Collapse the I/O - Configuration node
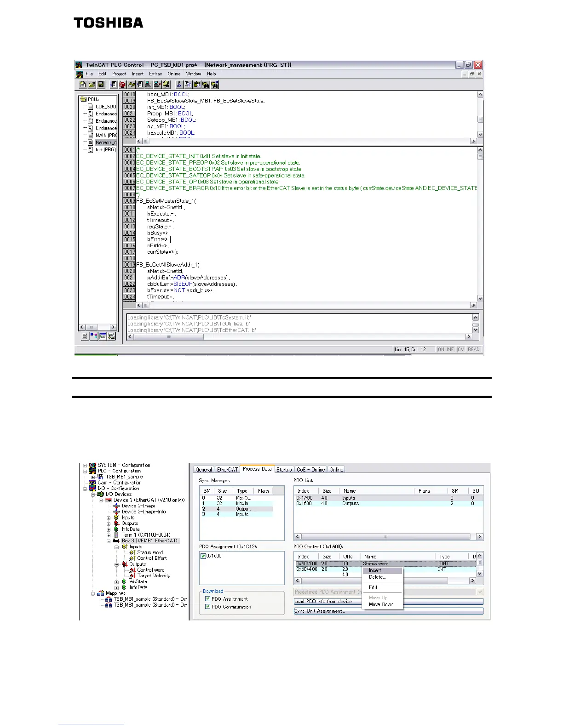563x728 pixels. click(85, 489)
